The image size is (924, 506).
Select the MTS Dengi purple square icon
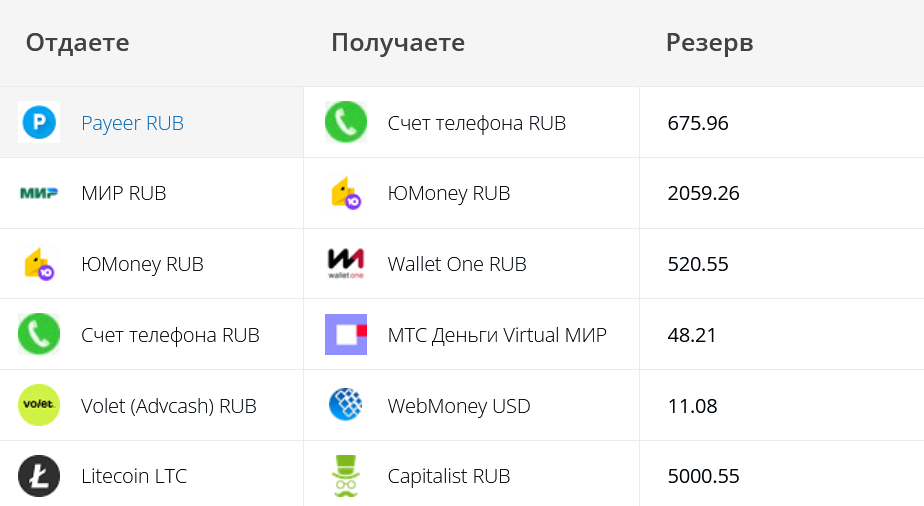[x=346, y=334]
